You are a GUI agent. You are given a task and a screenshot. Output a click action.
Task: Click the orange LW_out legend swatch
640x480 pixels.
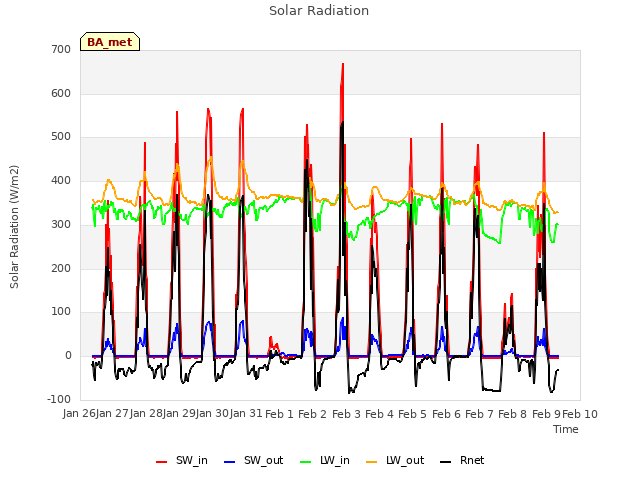point(371,462)
